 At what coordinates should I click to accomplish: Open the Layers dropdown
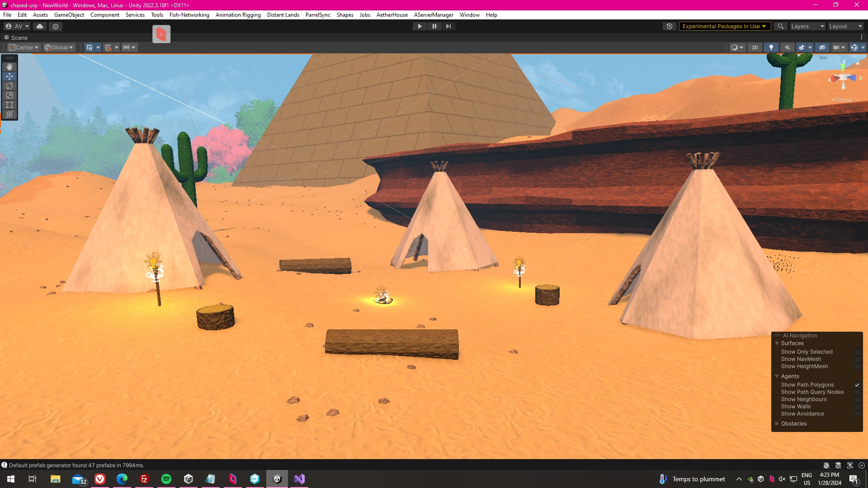(x=807, y=26)
